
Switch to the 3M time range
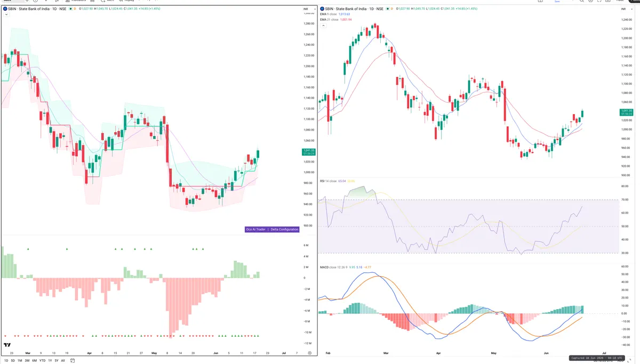coord(27,360)
